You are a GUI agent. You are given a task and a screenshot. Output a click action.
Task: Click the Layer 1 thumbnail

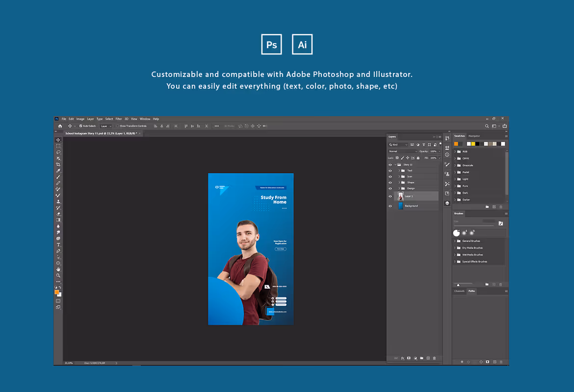tap(400, 196)
